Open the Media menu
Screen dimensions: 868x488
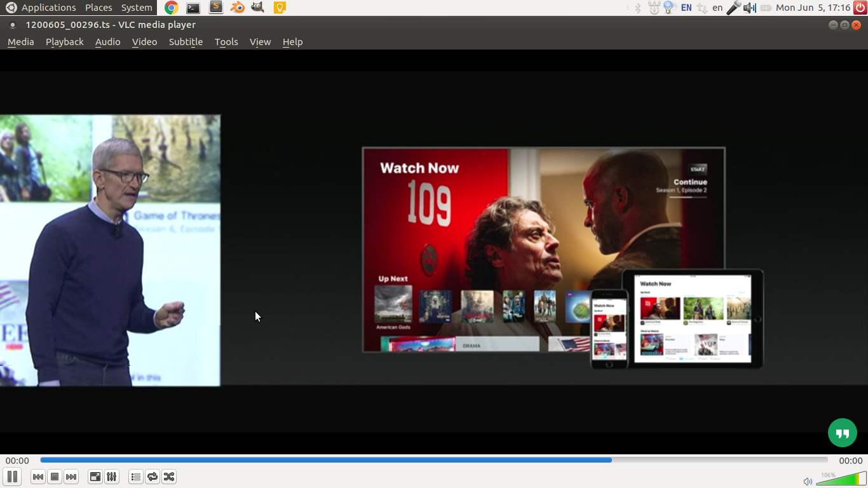(x=20, y=42)
